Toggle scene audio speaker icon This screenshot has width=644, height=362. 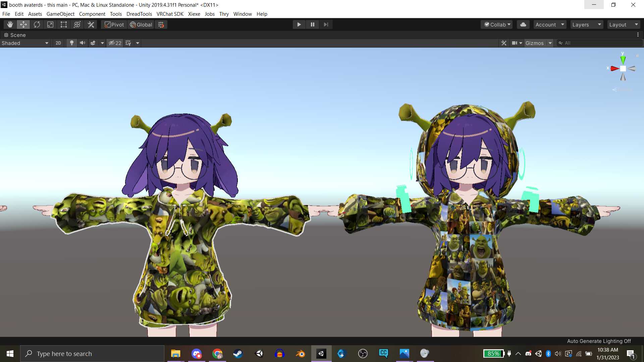click(82, 43)
